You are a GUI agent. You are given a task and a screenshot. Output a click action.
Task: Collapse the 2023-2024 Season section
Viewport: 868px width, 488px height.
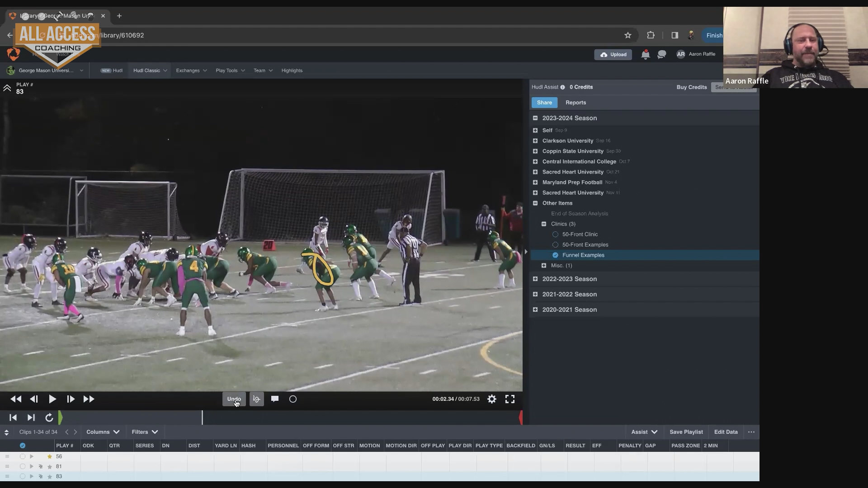535,118
